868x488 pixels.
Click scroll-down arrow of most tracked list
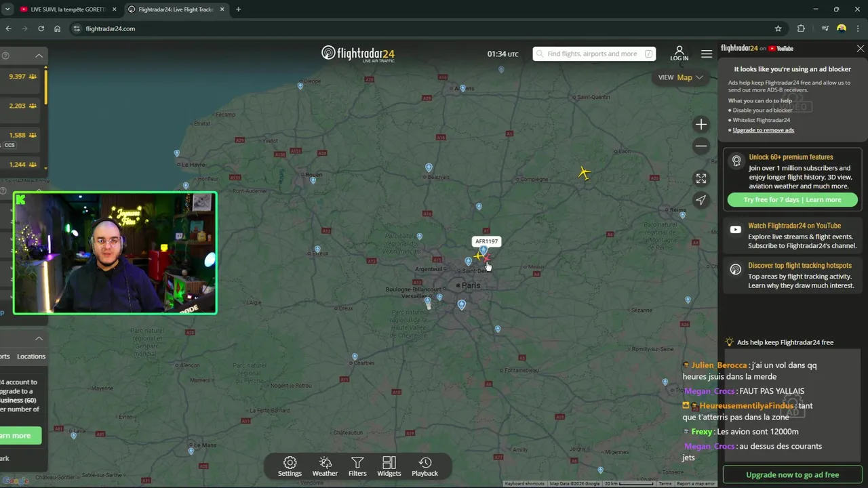click(45, 168)
